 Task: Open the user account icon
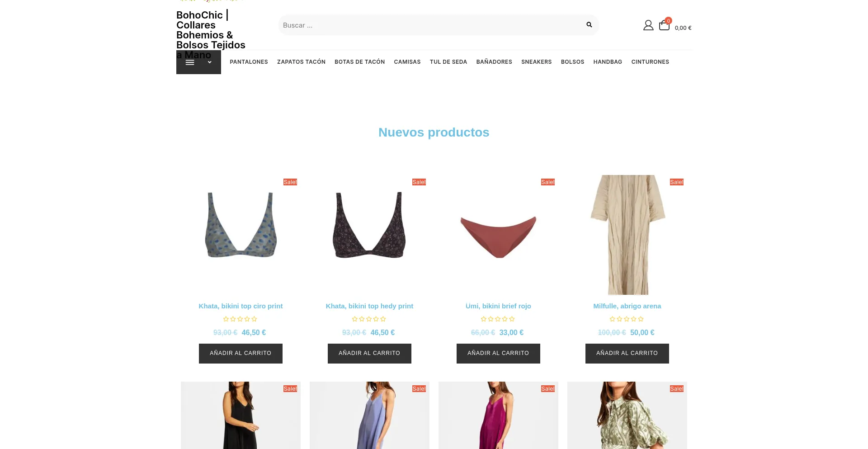[x=648, y=25]
